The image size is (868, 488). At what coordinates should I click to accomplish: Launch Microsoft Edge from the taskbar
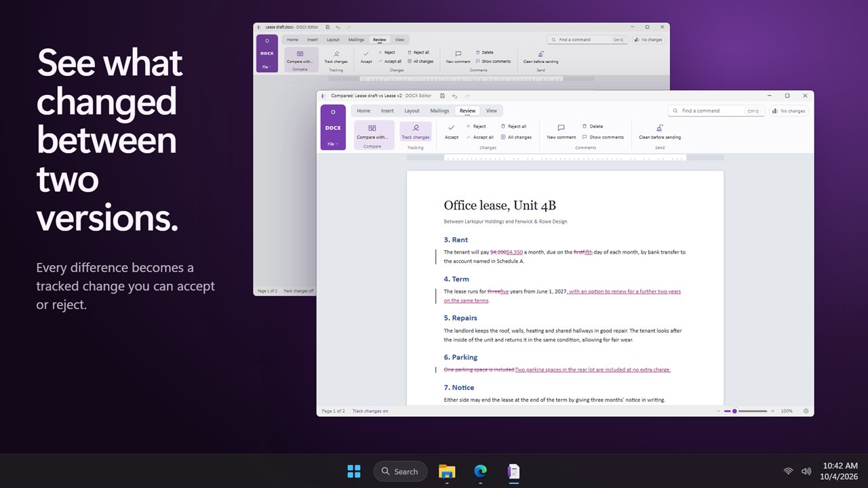(x=480, y=471)
